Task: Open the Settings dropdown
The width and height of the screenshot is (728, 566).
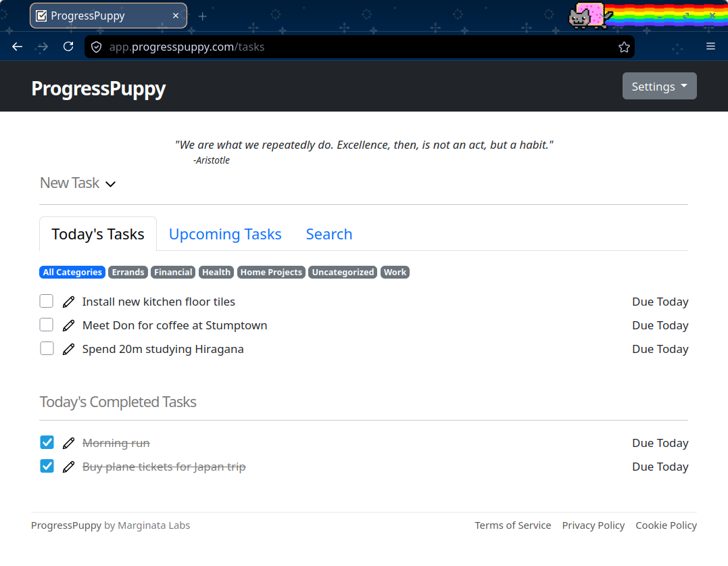Action: (x=659, y=86)
